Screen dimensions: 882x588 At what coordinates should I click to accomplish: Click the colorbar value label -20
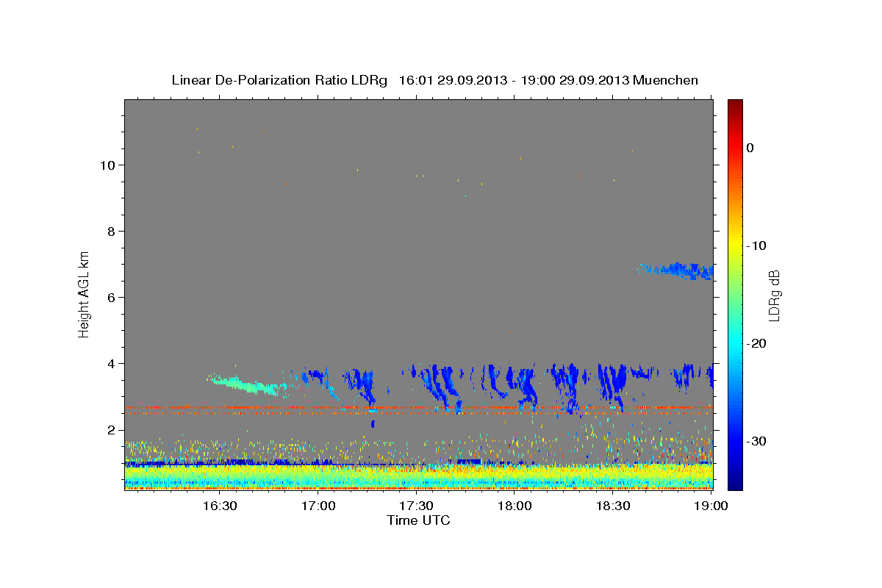[x=758, y=343]
